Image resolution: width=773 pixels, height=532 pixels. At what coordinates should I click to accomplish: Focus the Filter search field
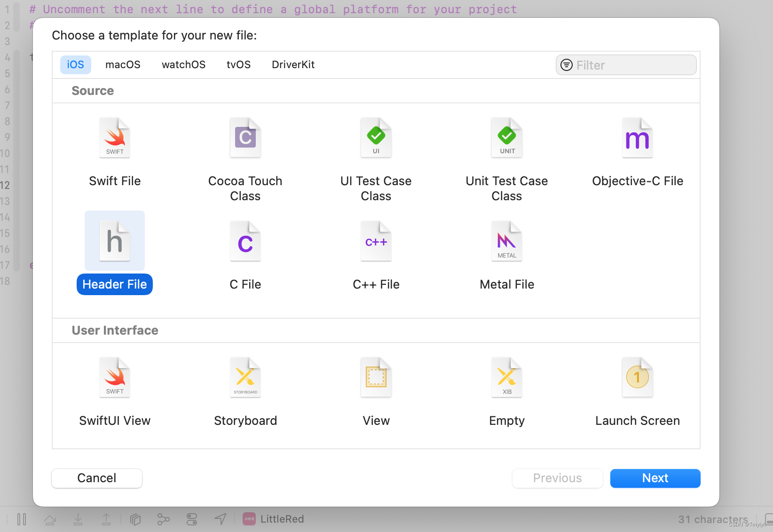[626, 65]
